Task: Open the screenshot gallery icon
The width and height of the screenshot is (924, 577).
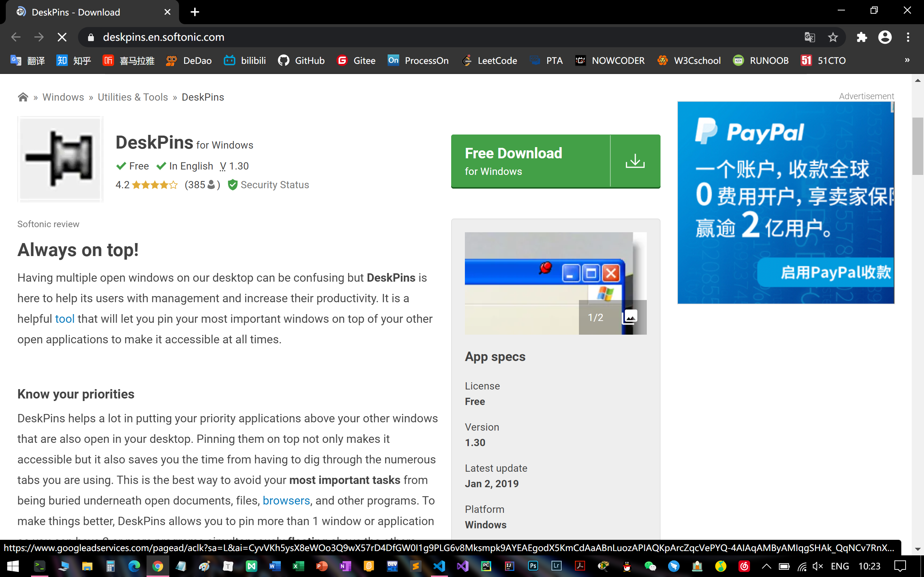Action: click(x=629, y=317)
